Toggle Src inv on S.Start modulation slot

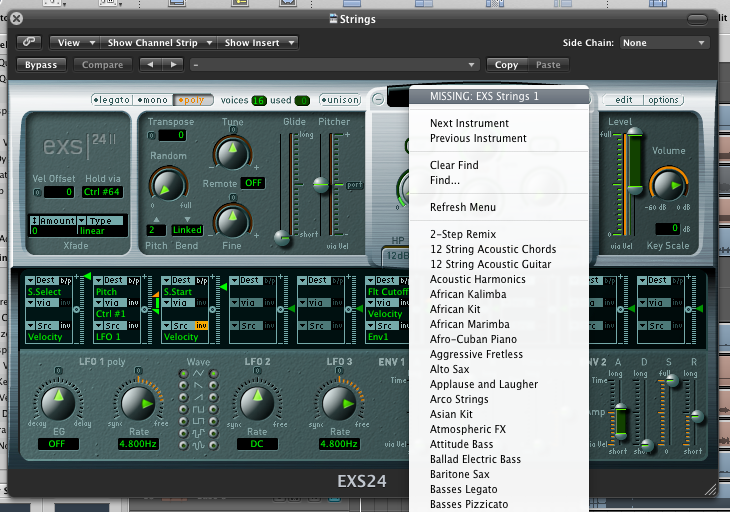click(201, 325)
